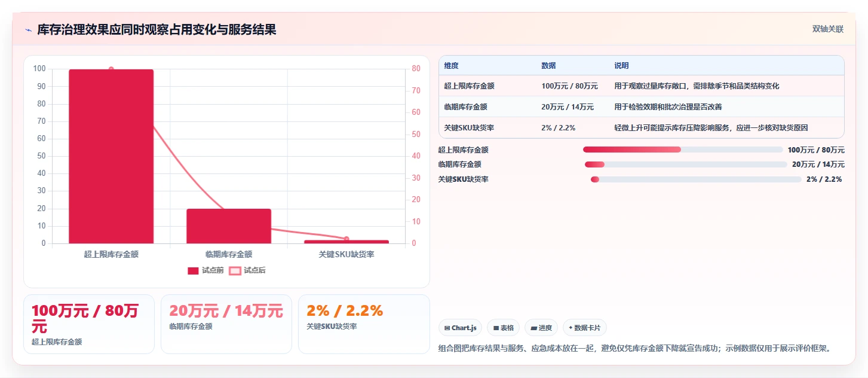
Task: Click the 双轴关联 label in header
Action: 828,29
